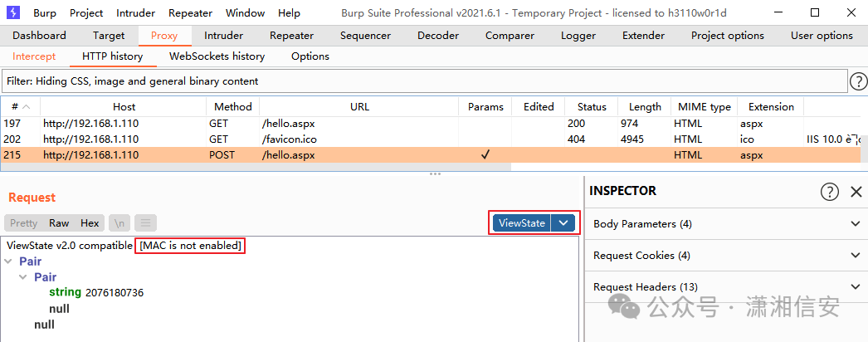Switch to the Repeater tool tab
This screenshot has width=868, height=342.
pyautogui.click(x=292, y=36)
